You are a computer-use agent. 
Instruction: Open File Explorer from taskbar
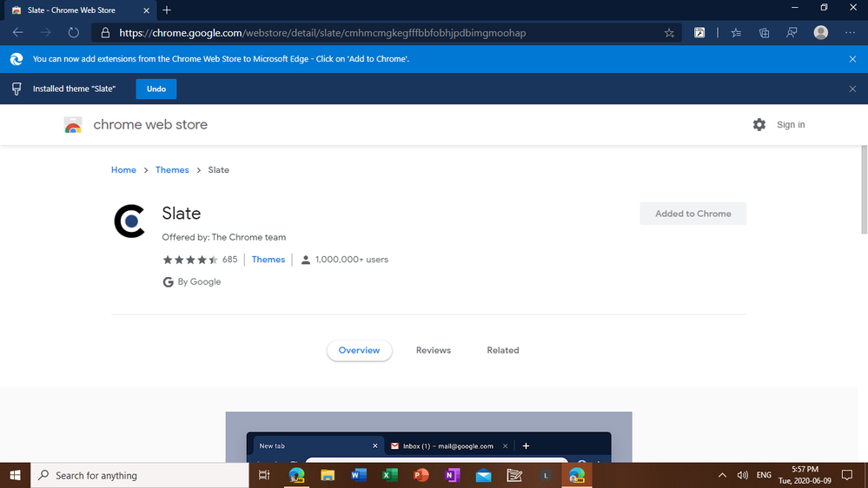point(328,475)
